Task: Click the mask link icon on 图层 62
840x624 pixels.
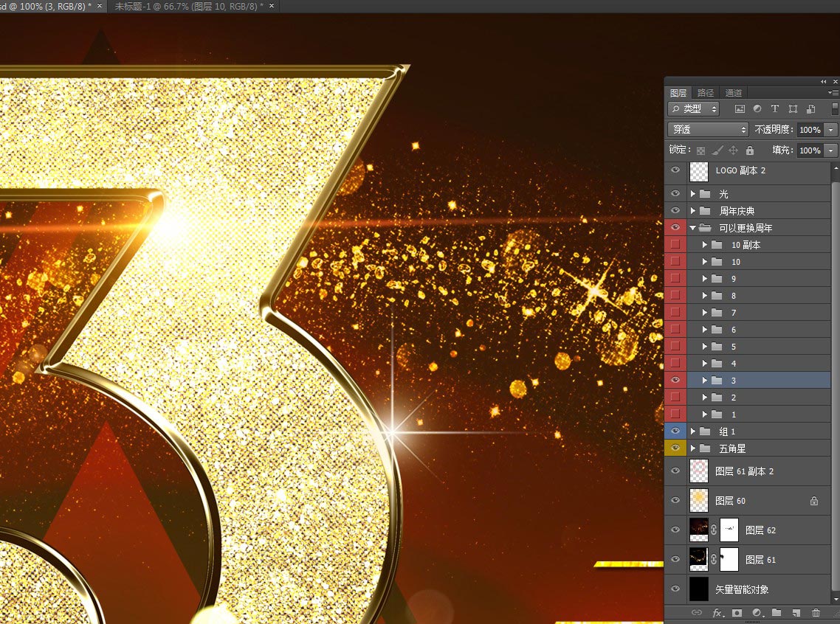Action: (x=714, y=530)
